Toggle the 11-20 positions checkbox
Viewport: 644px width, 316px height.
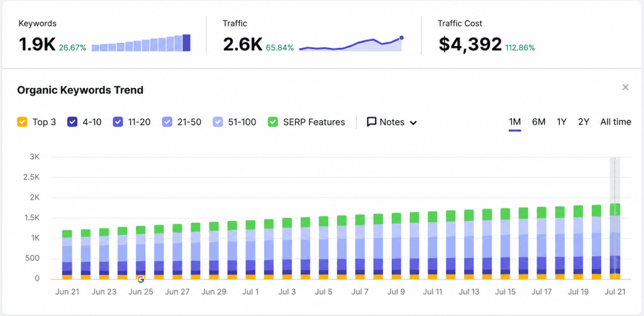point(118,122)
